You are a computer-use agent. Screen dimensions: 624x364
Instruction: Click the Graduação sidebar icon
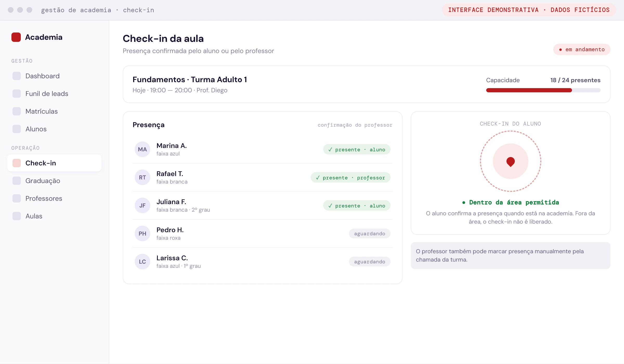pyautogui.click(x=17, y=181)
